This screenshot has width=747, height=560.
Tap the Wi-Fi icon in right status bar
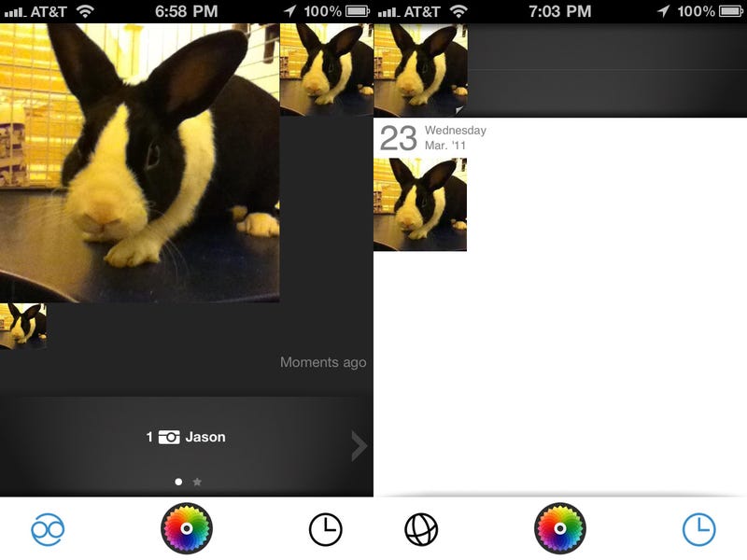[x=458, y=11]
